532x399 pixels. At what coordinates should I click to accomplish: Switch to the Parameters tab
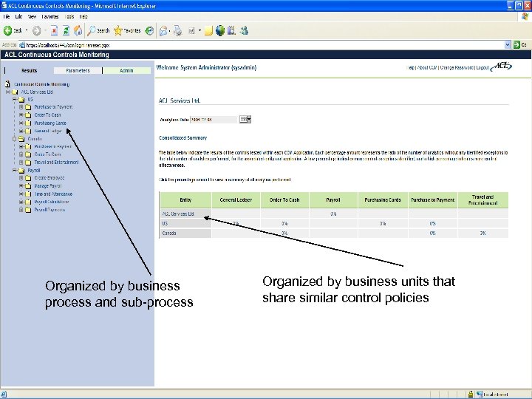pyautogui.click(x=78, y=71)
